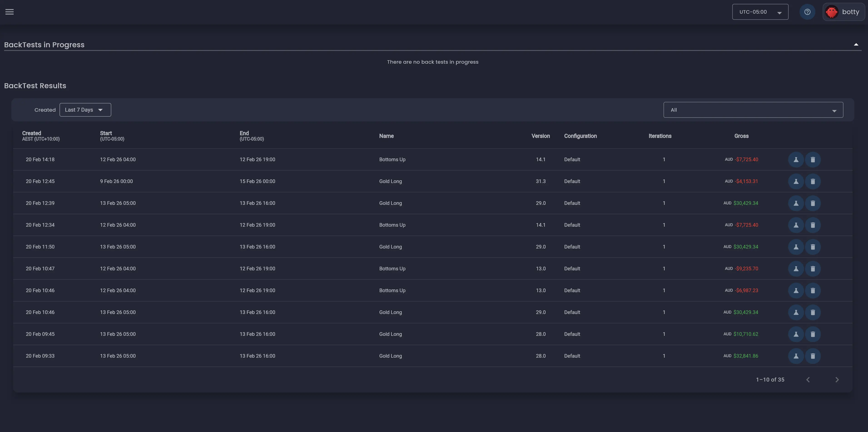Click the flask icon for the 20 Feb 09:33 result
Screen dimensions: 868x432
[796, 356]
